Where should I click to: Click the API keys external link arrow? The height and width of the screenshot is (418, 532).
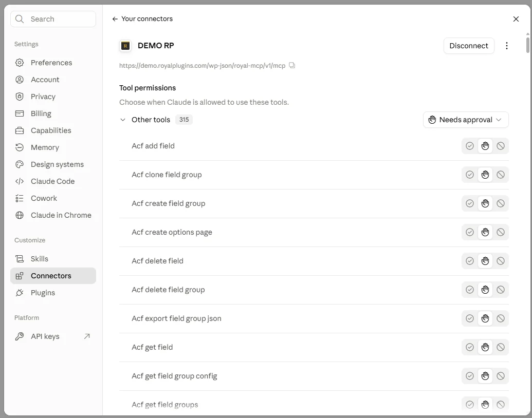tap(87, 336)
